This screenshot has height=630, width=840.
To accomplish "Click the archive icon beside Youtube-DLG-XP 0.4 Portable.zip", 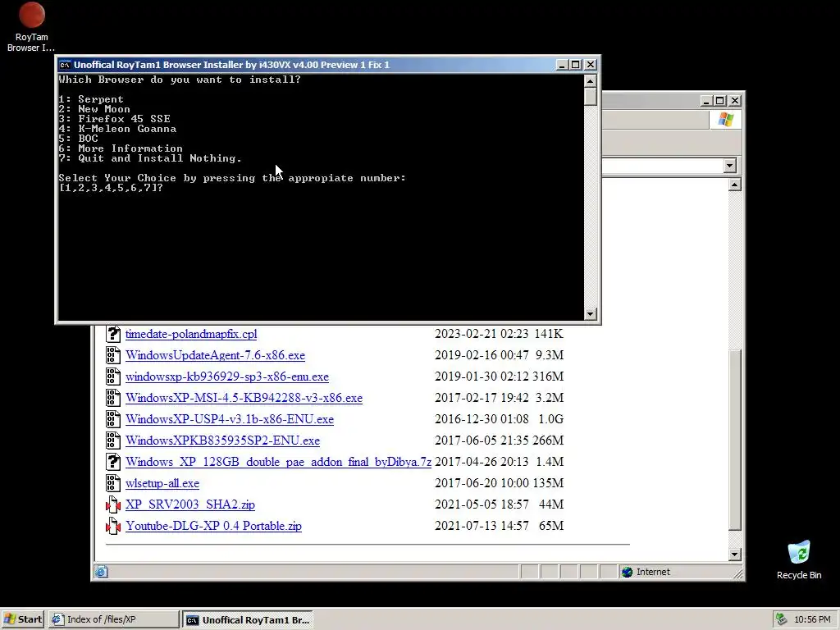I will 113,526.
